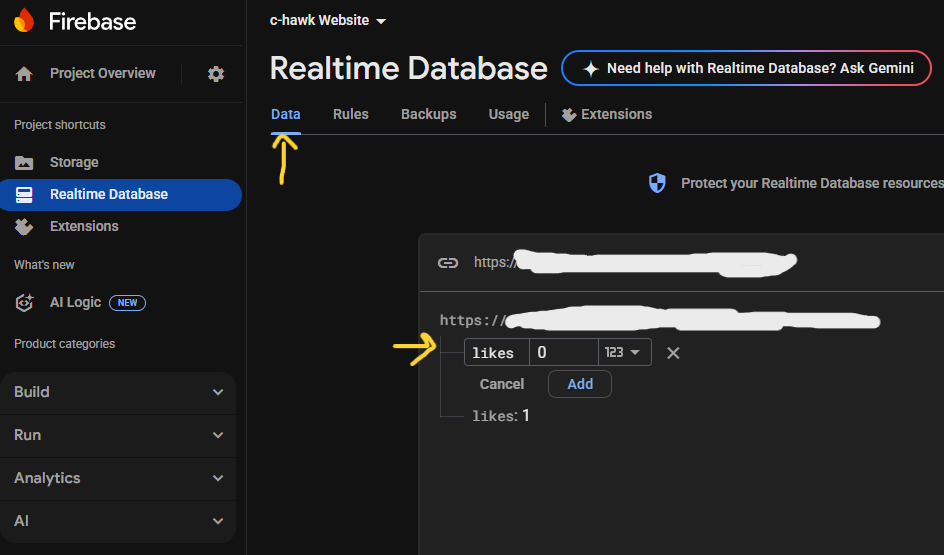Click the Storage folder icon
This screenshot has height=555, width=944.
[x=24, y=163]
